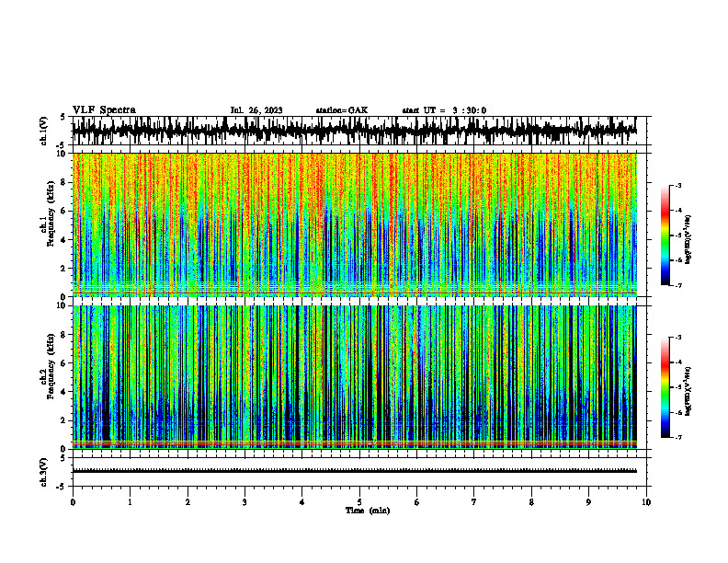Click the "10" kHz tick of ch.1 spectrogram
This screenshot has width=728, height=563.
click(63, 154)
